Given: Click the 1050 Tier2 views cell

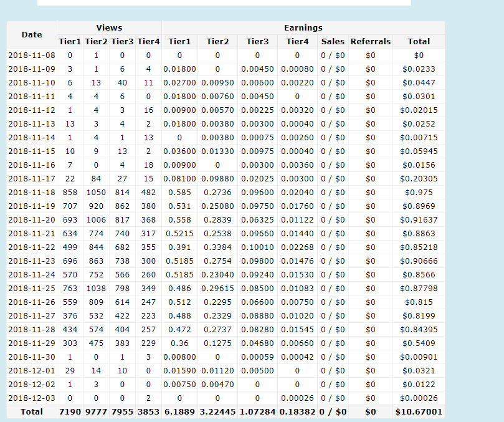Looking at the screenshot, I should (96, 193).
